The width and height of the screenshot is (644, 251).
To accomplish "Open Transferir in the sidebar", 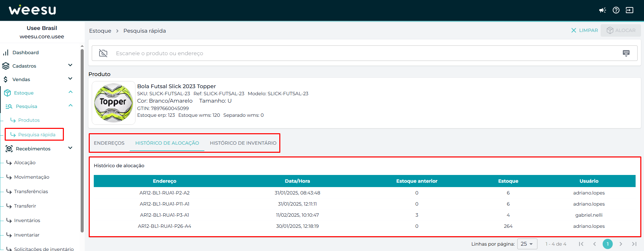I will [x=25, y=206].
